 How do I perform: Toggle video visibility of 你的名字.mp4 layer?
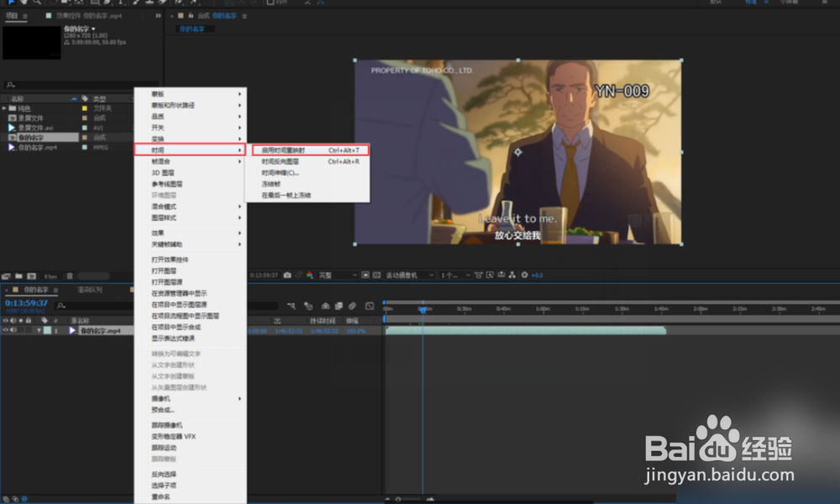click(x=5, y=330)
